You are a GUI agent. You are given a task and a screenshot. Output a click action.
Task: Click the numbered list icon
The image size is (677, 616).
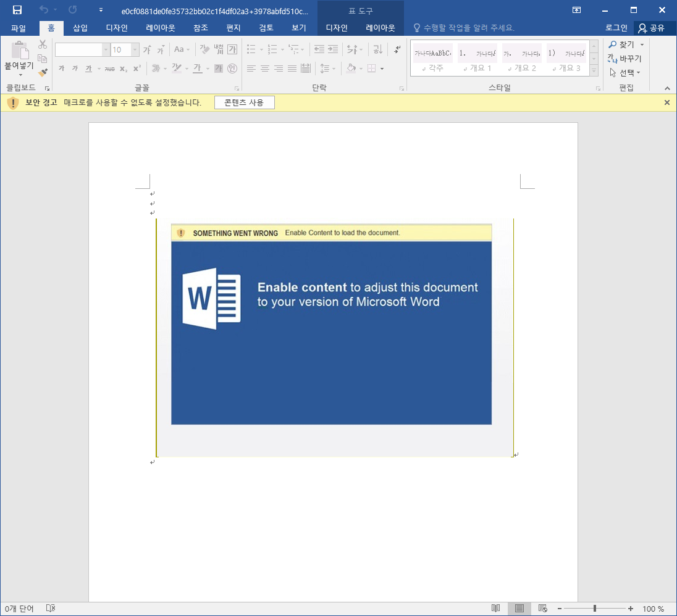[272, 49]
